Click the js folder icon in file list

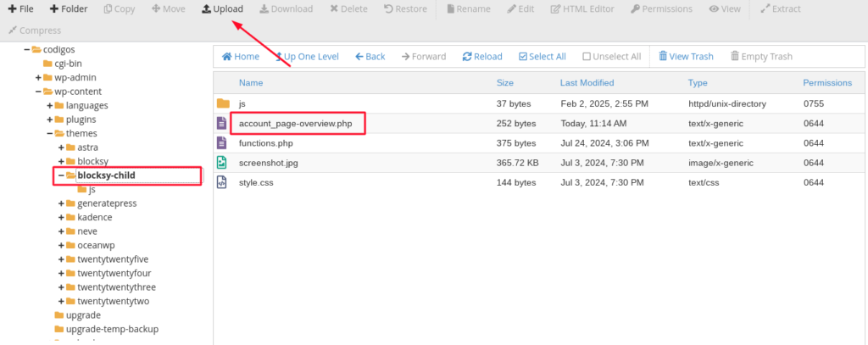(x=223, y=103)
